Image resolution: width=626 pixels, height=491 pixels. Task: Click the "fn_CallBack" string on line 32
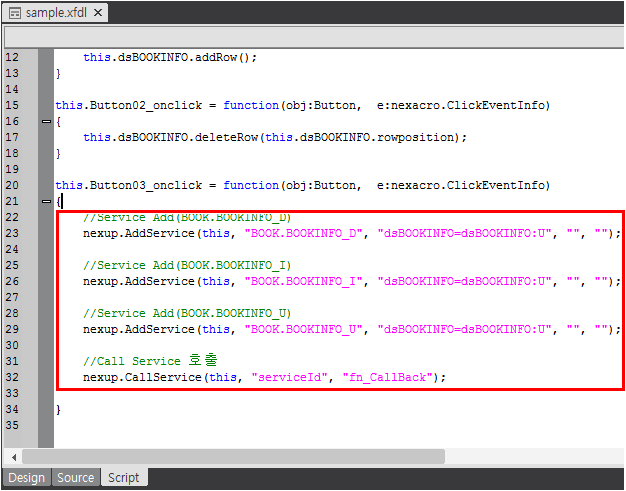[387, 377]
